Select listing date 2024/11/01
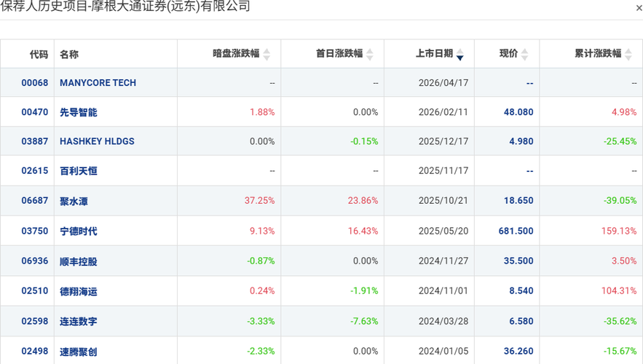643x364 pixels. tap(443, 290)
